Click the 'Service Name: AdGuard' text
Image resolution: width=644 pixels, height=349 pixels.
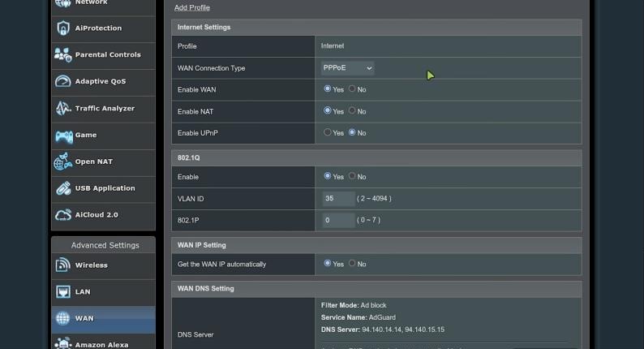point(358,317)
